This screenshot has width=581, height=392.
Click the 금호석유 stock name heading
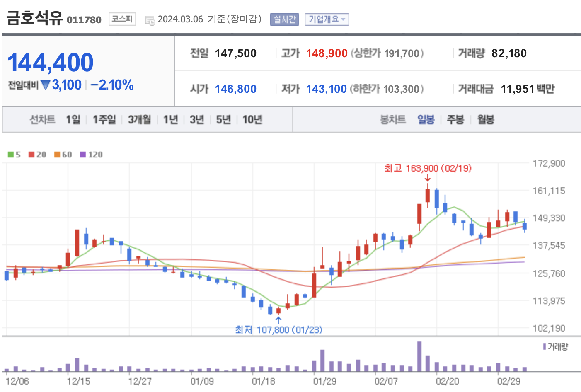(x=34, y=18)
